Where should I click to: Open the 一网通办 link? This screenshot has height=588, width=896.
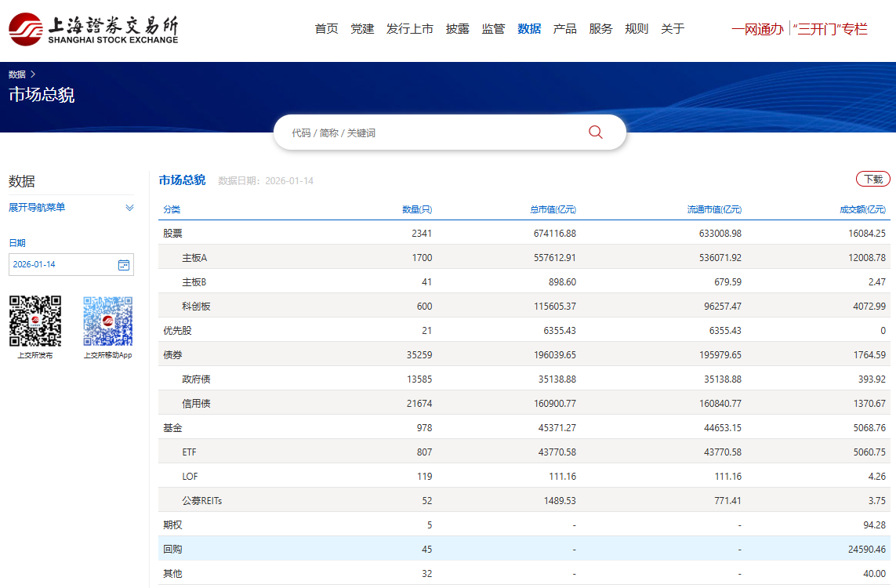coord(756,30)
